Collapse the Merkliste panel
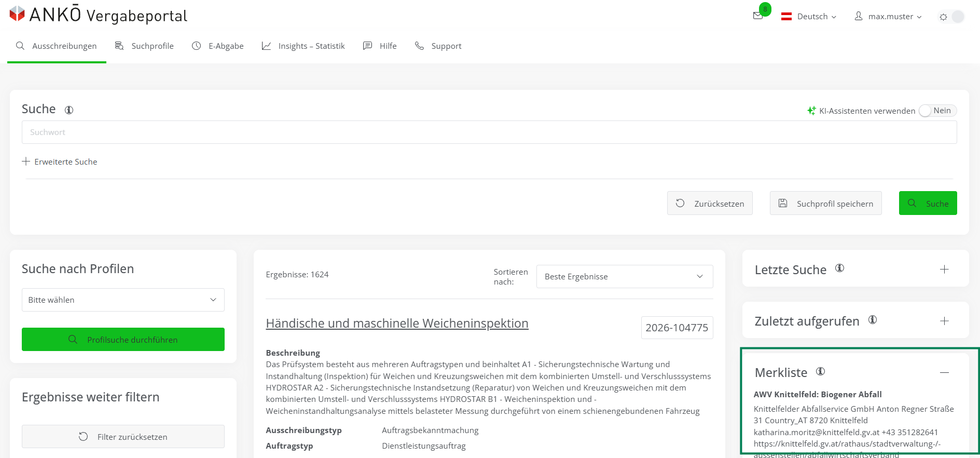This screenshot has height=458, width=980. point(944,372)
